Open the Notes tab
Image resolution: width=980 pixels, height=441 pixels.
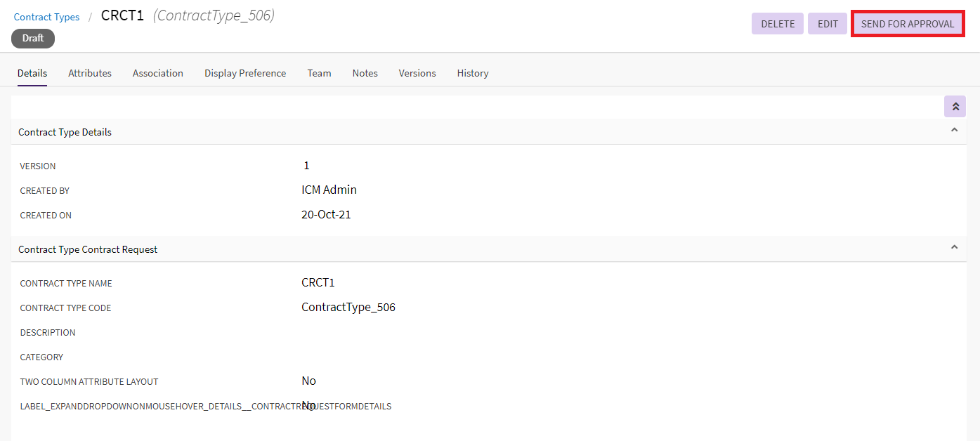[x=365, y=73]
